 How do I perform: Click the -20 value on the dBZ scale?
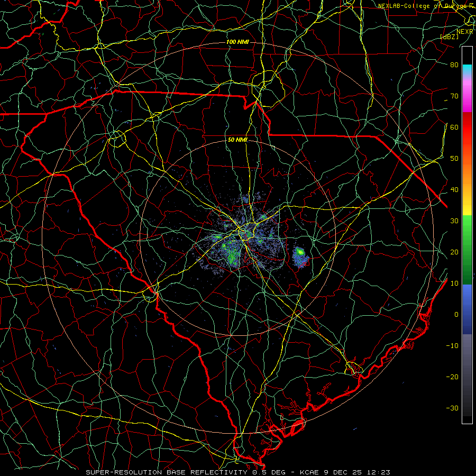452,377
